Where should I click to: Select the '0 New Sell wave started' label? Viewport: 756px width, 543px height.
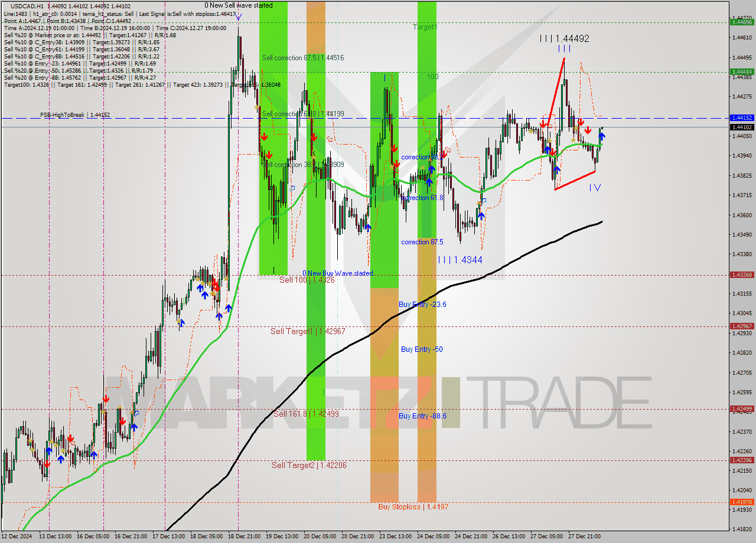tap(239, 5)
